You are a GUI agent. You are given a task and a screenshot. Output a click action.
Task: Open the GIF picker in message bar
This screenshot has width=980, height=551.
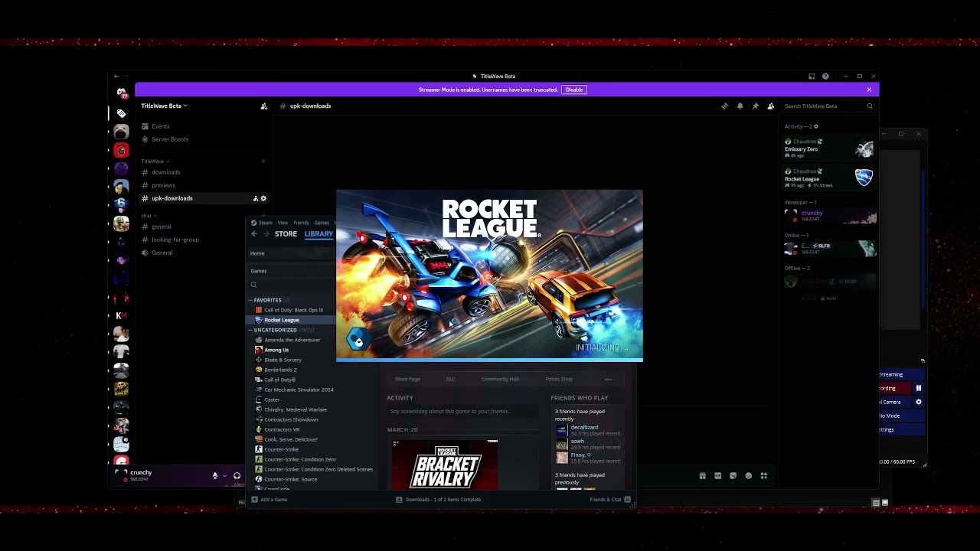point(717,476)
